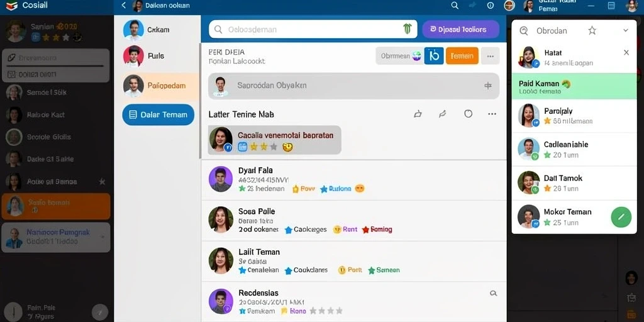
Task: Open the more options dots in Latter Tenine Mab
Action: 492,114
